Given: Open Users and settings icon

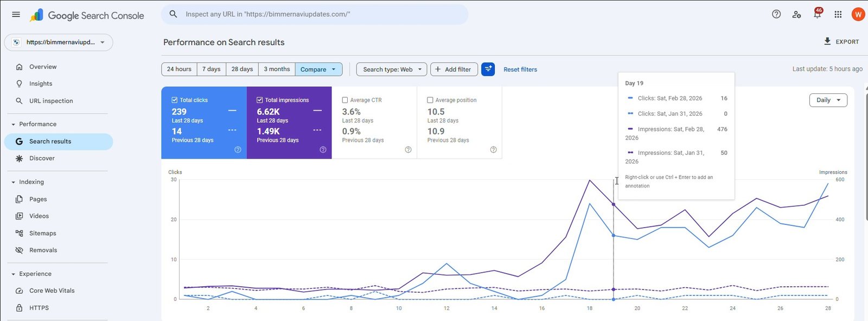Looking at the screenshot, I should pyautogui.click(x=796, y=14).
